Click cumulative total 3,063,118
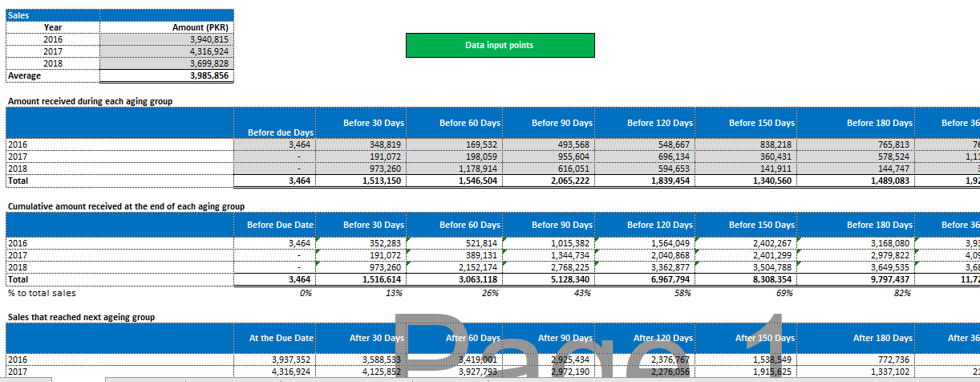This screenshot has width=980, height=382. coord(455,279)
